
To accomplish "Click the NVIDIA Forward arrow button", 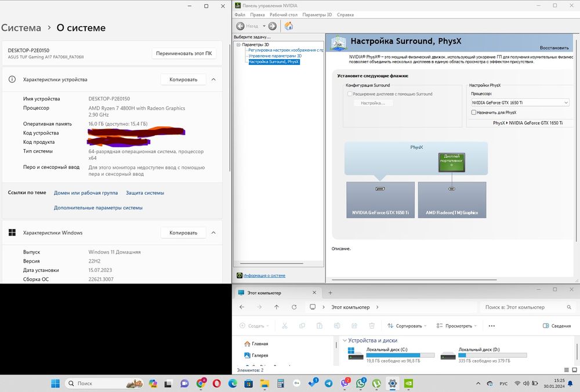I will 273,26.
